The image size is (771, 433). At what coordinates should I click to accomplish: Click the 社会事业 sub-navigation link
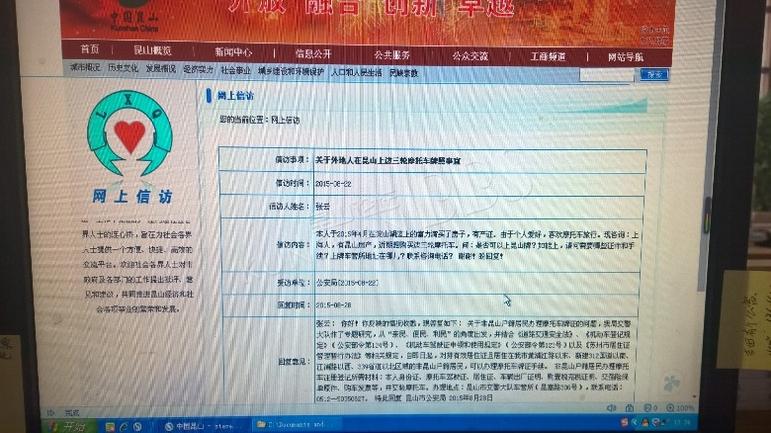click(237, 70)
